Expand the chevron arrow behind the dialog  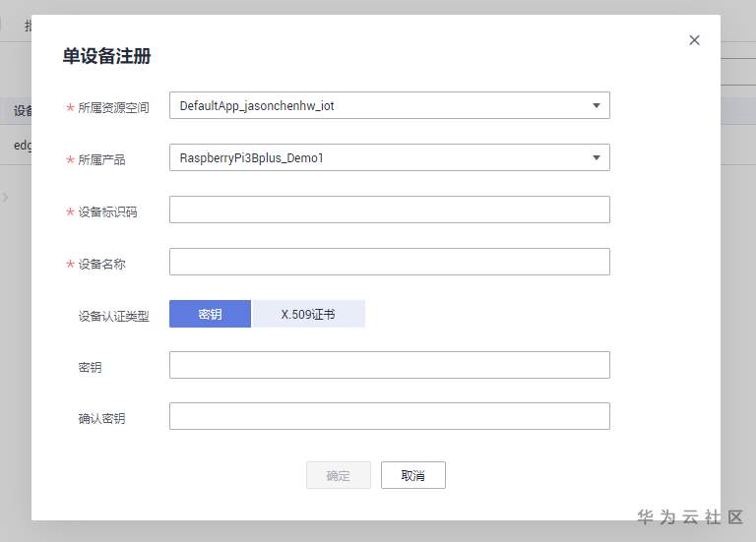pyautogui.click(x=6, y=197)
